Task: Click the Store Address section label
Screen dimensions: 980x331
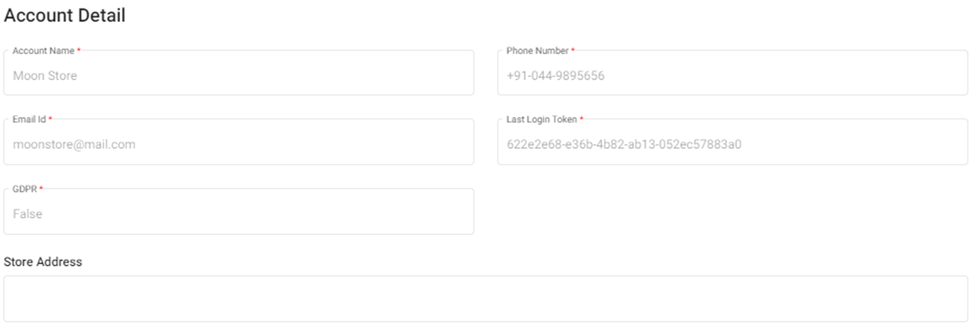Action: (43, 261)
